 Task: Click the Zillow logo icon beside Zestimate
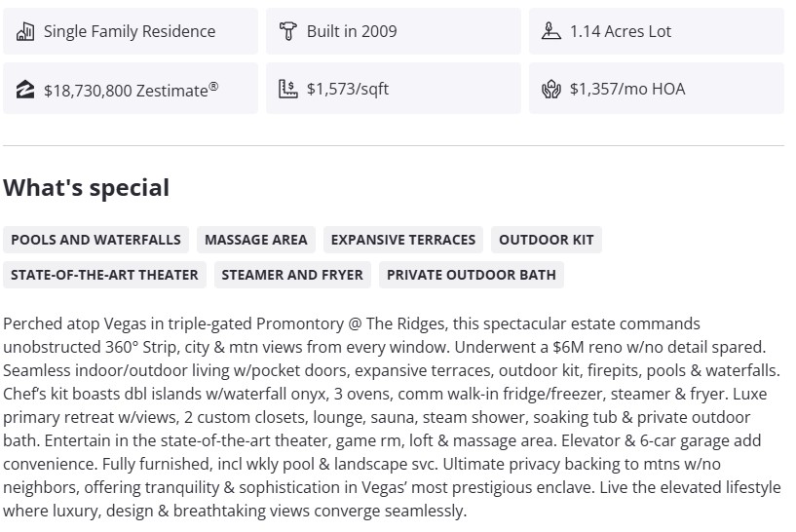point(26,90)
